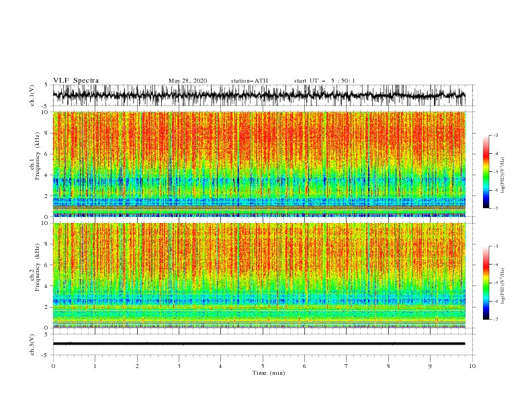The image size is (532, 411).
Task: Click the "-5" label on ch.2 color scale
Action: click(x=495, y=283)
